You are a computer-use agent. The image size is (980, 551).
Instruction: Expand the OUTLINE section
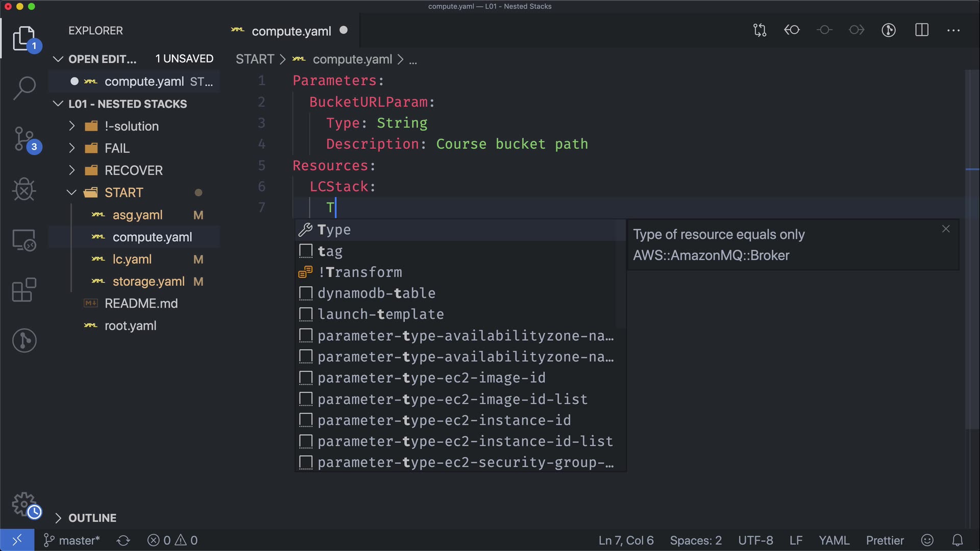[92, 518]
